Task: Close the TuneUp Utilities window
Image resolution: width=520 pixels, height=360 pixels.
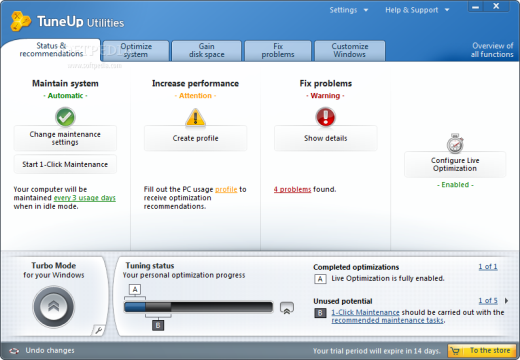Action: click(x=496, y=6)
